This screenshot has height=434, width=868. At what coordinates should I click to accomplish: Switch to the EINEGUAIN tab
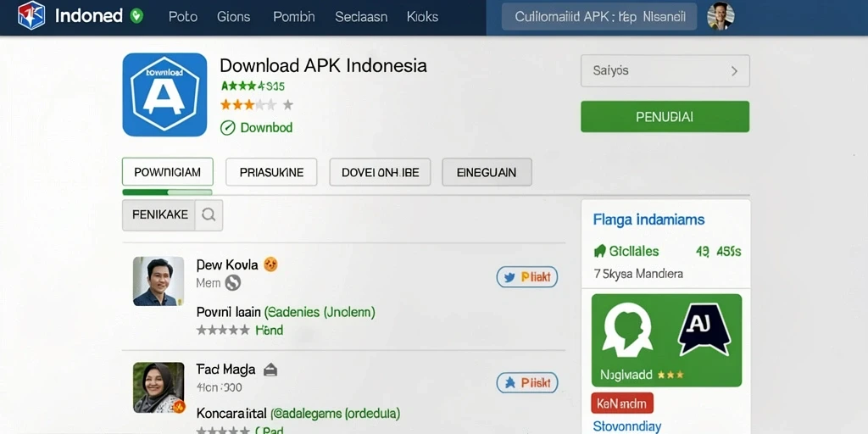(x=487, y=172)
